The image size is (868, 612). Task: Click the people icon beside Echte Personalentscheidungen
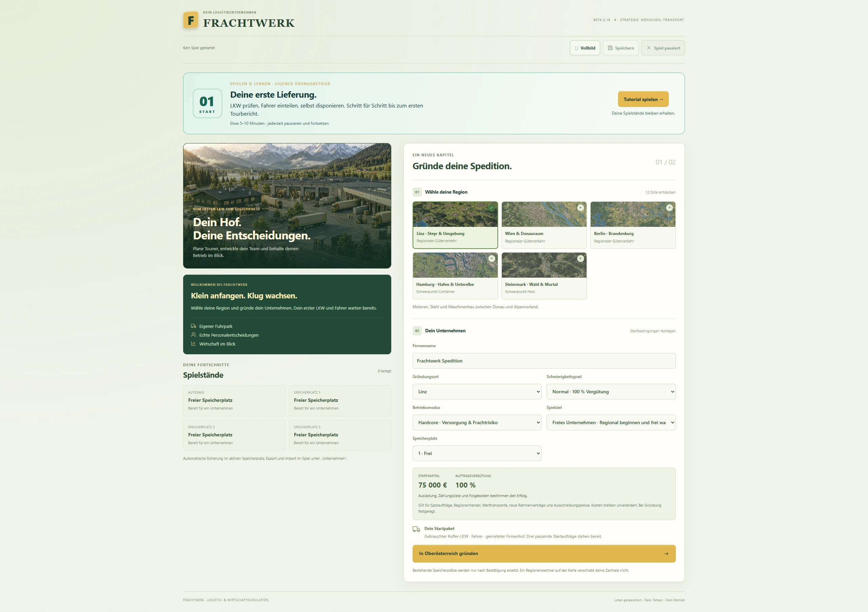click(x=194, y=335)
